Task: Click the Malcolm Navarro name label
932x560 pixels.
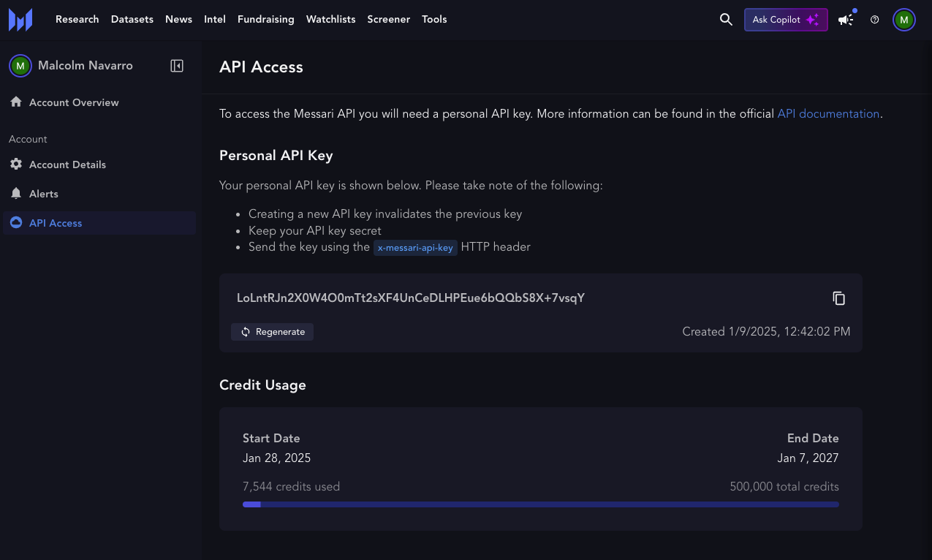Action: pyautogui.click(x=86, y=66)
